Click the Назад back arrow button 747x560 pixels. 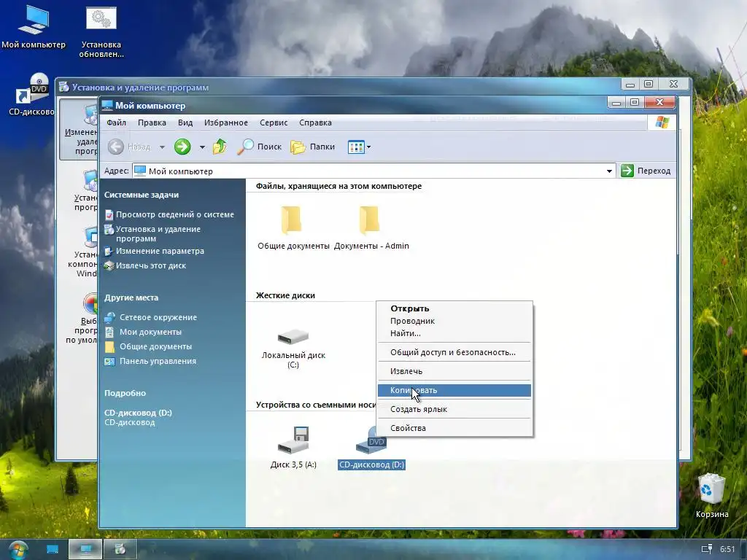(x=116, y=147)
